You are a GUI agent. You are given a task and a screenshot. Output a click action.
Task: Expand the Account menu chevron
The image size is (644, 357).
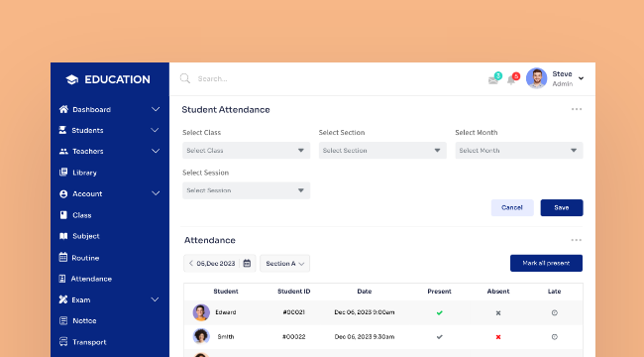156,193
